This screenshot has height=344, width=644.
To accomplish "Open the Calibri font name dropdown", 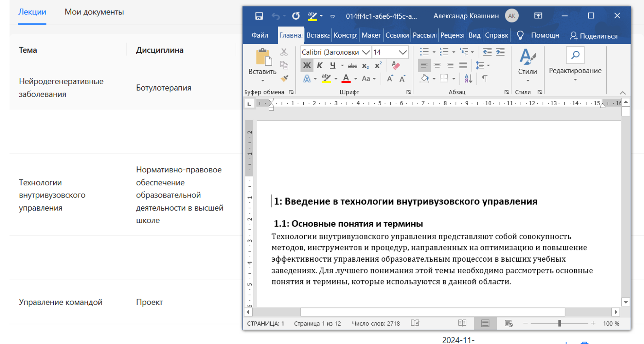I will point(366,52).
